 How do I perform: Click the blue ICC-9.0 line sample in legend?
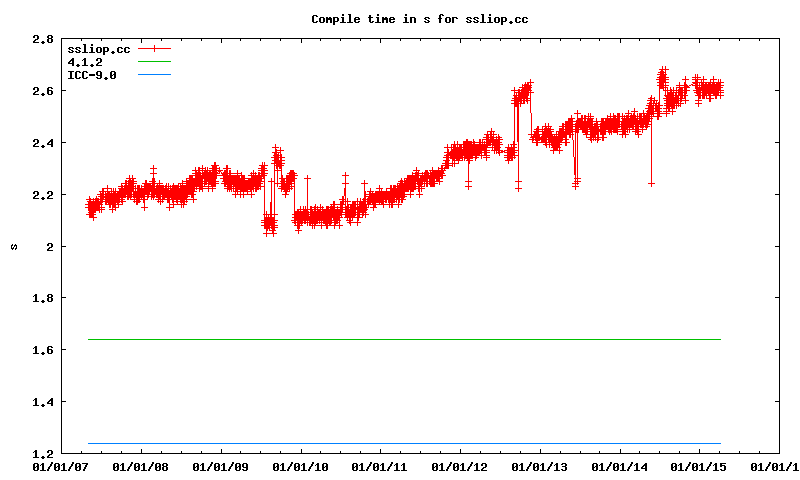[x=155, y=75]
